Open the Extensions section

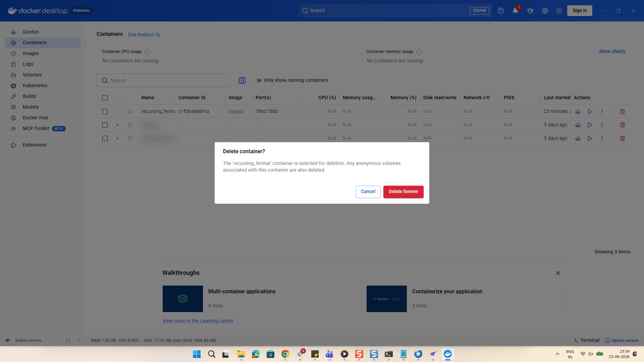43,145
